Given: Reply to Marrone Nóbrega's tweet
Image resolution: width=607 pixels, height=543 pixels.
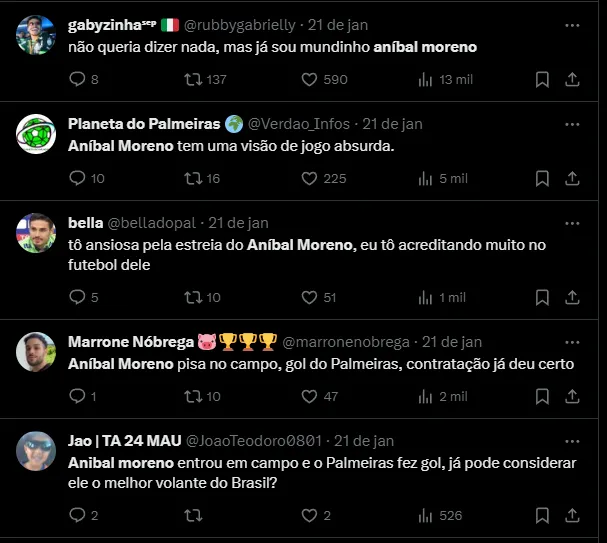Looking at the screenshot, I should (78, 396).
